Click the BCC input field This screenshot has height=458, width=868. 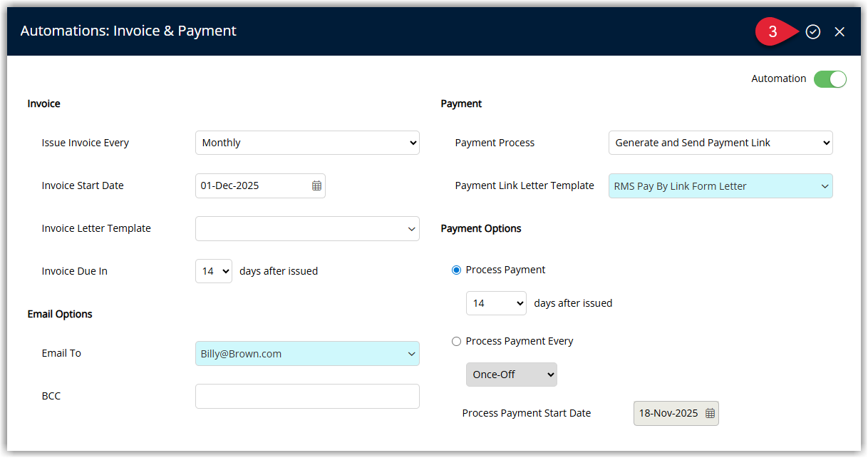coord(307,396)
